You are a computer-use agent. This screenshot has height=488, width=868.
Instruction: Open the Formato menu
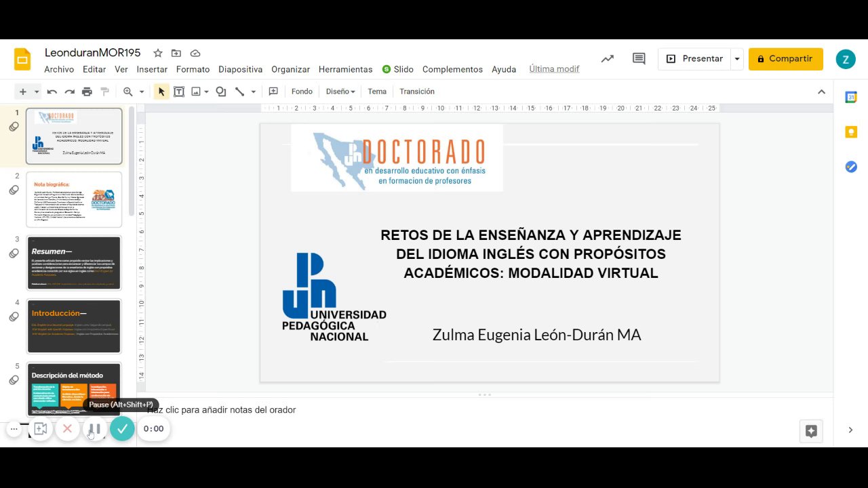point(193,69)
